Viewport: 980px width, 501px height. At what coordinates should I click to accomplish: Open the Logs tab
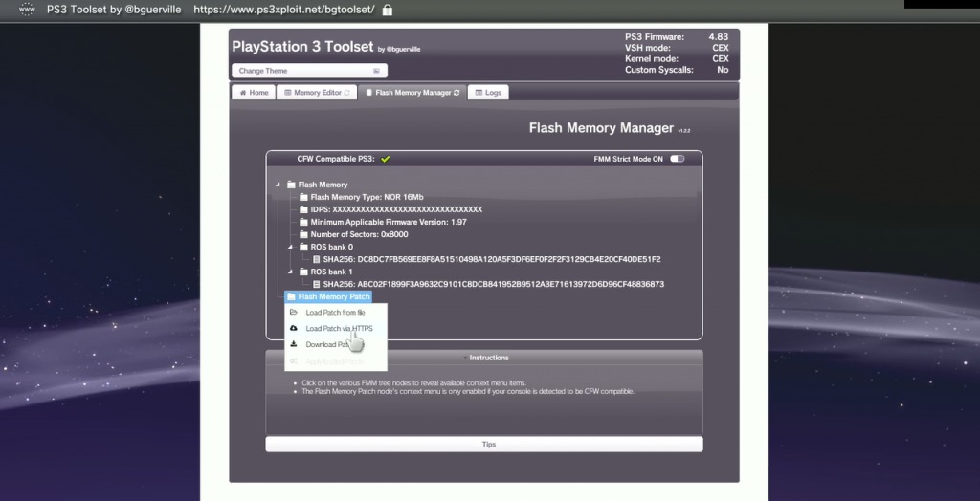point(488,93)
